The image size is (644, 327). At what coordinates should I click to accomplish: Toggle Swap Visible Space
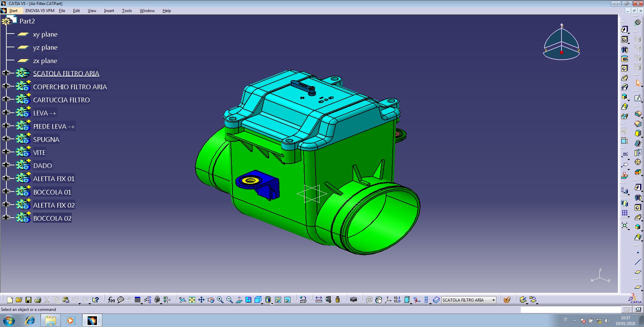point(287,300)
